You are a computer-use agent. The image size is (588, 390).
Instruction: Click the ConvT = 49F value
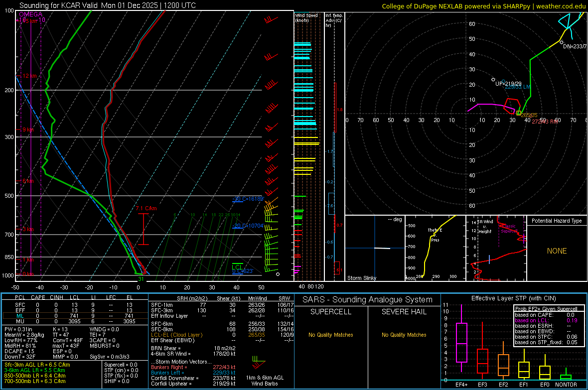[67, 341]
